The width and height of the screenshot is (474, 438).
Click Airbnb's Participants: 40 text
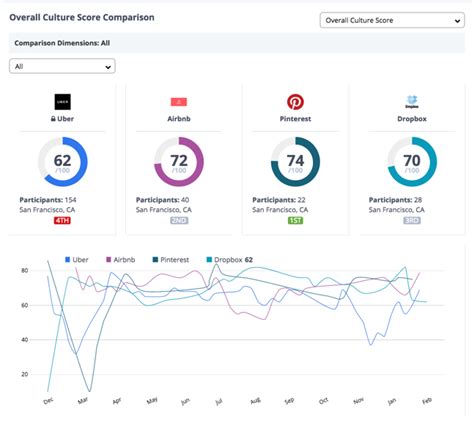(x=162, y=200)
